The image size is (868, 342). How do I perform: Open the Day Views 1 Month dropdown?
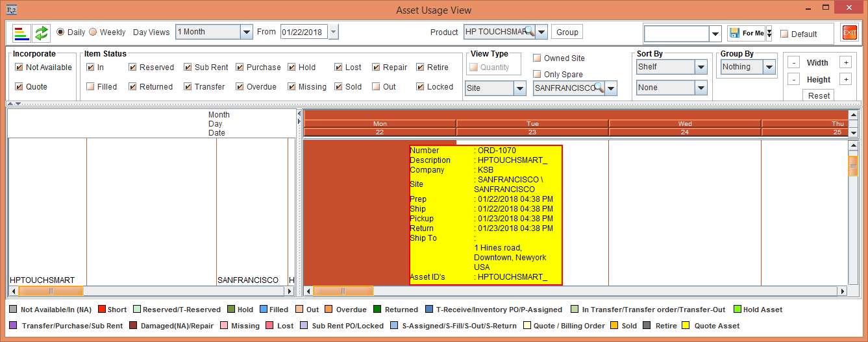[246, 32]
